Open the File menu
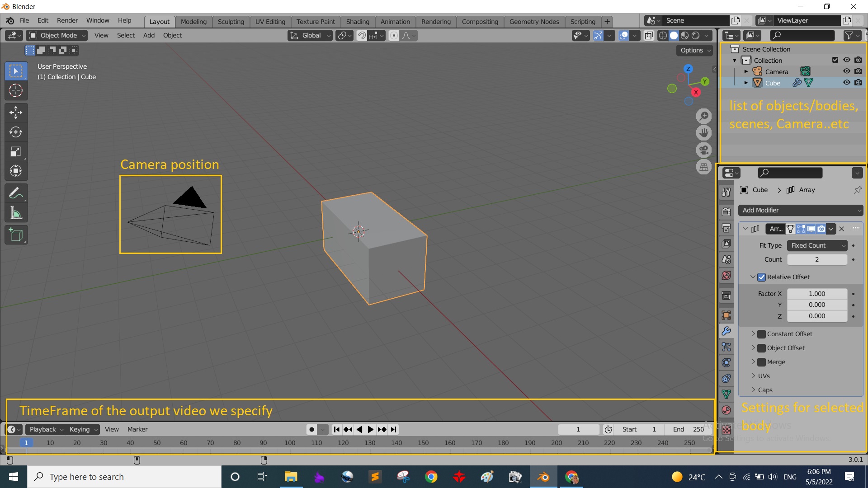 click(x=24, y=20)
